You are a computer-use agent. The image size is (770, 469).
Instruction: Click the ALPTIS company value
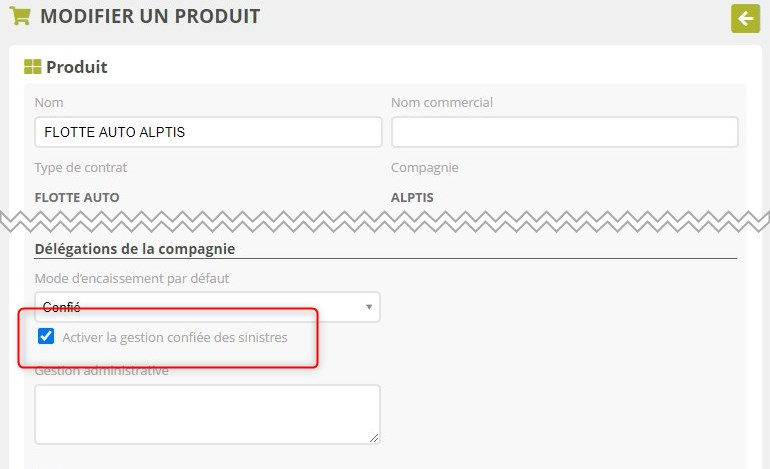(412, 197)
